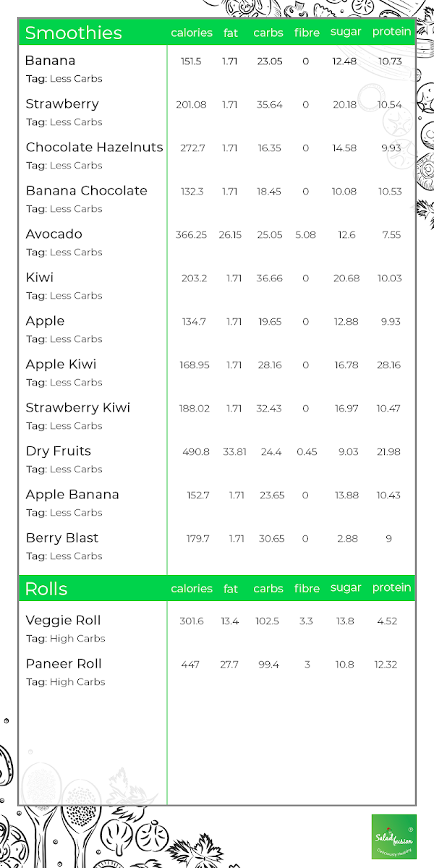Click the fibre column header under Rolls

pos(307,589)
